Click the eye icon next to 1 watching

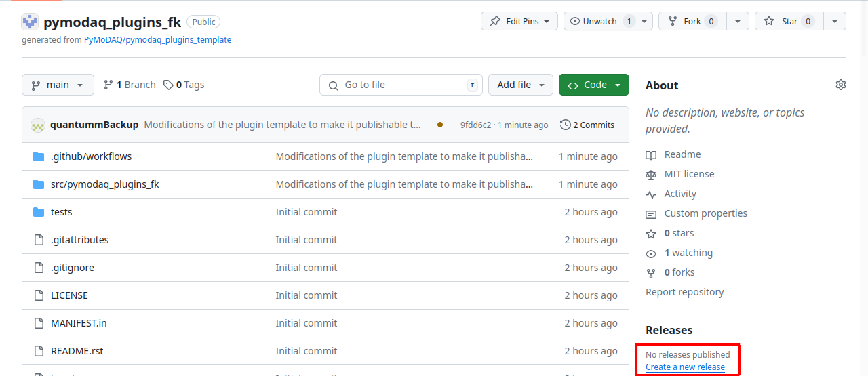651,253
